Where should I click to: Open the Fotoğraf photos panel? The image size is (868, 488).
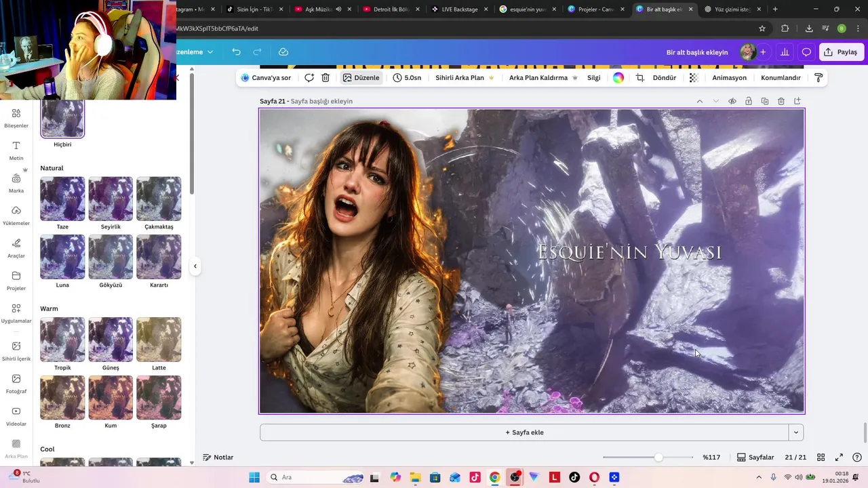point(16,384)
